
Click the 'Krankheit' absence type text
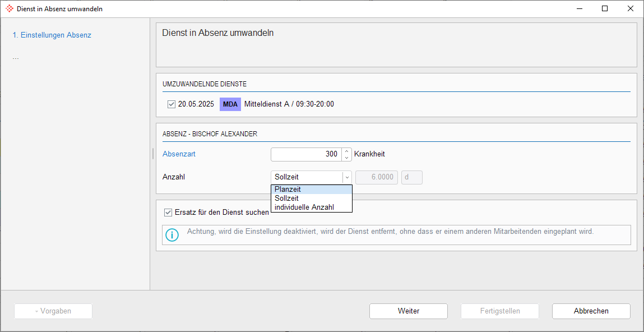pyautogui.click(x=369, y=154)
